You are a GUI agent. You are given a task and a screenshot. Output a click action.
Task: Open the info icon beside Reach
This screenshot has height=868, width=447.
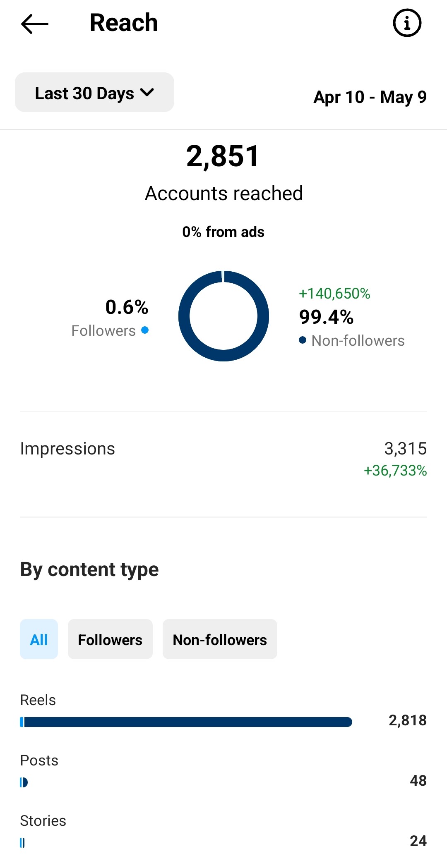pos(407,23)
